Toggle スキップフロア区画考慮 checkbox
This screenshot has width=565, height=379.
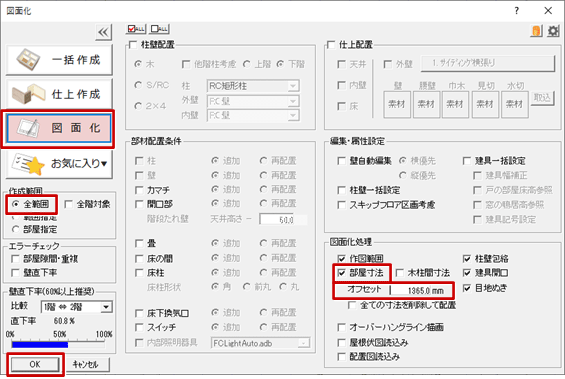point(342,205)
